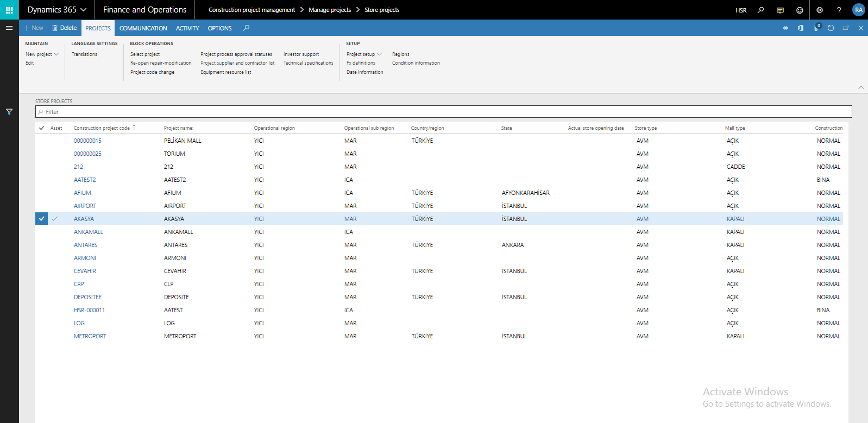Toggle the select-all rows checkmark
The width and height of the screenshot is (868, 423).
coord(41,128)
